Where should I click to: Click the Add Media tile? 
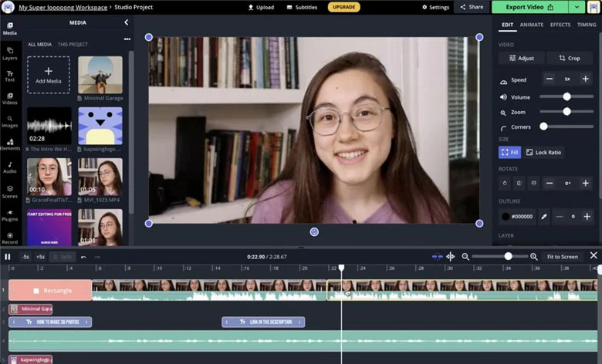click(x=49, y=75)
